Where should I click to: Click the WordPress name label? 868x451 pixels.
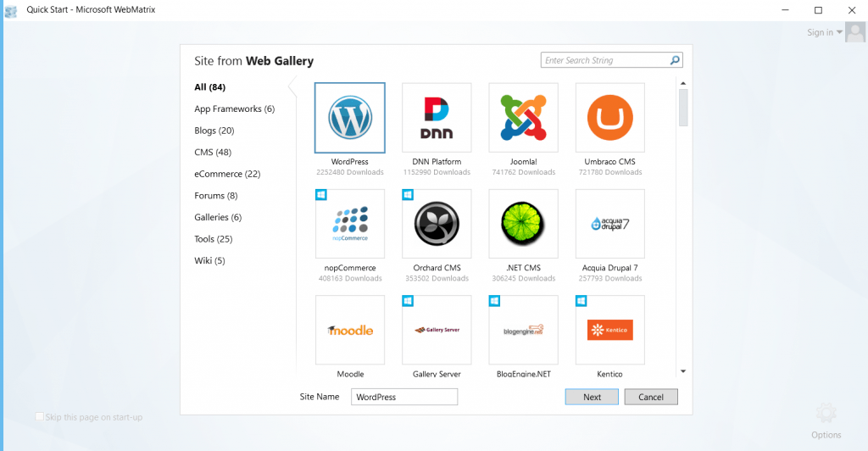[350, 162]
